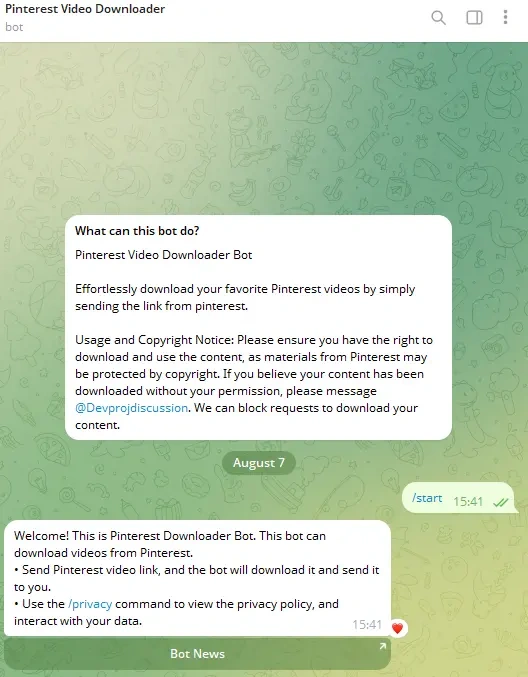
Task: Click the red heart reaction
Action: (398, 628)
